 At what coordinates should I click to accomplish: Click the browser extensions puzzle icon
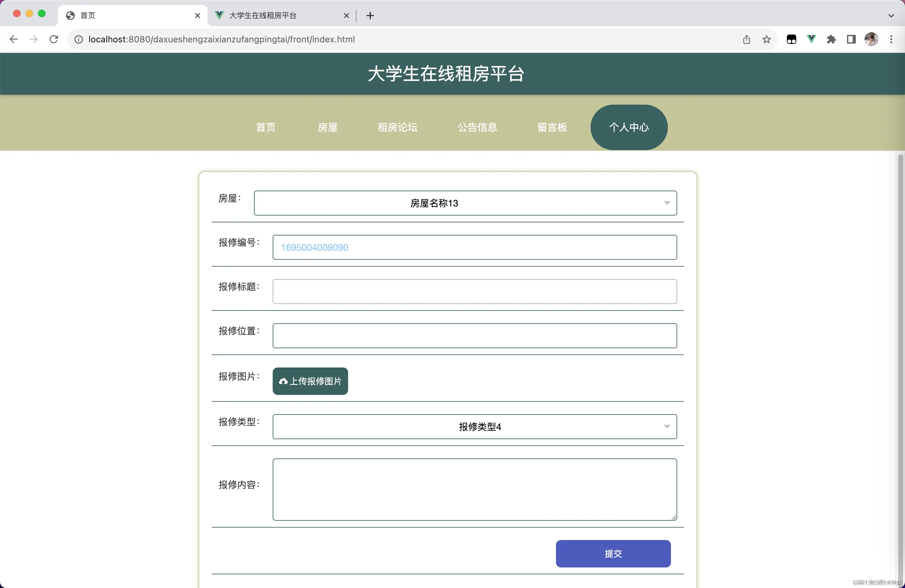tap(832, 39)
